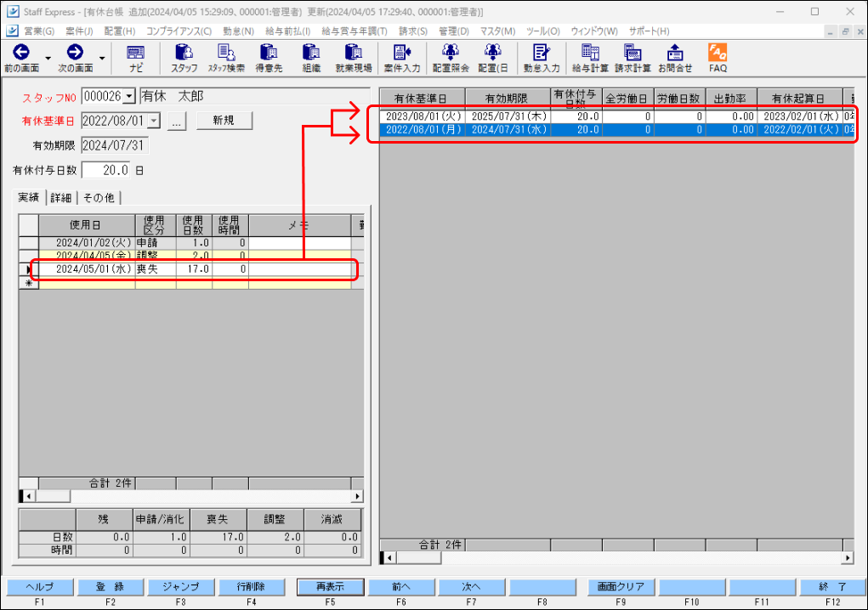
Task: Open the 配置(日 toolbar icon
Action: [493, 53]
